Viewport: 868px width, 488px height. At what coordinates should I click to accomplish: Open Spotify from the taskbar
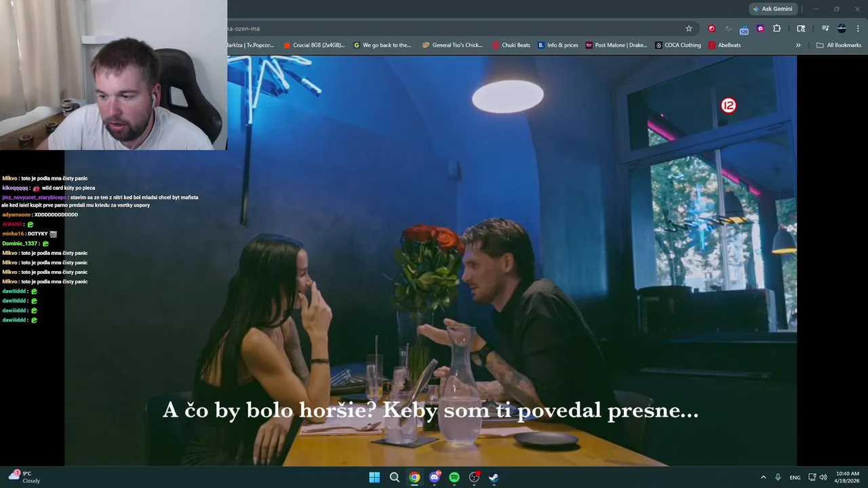click(454, 477)
